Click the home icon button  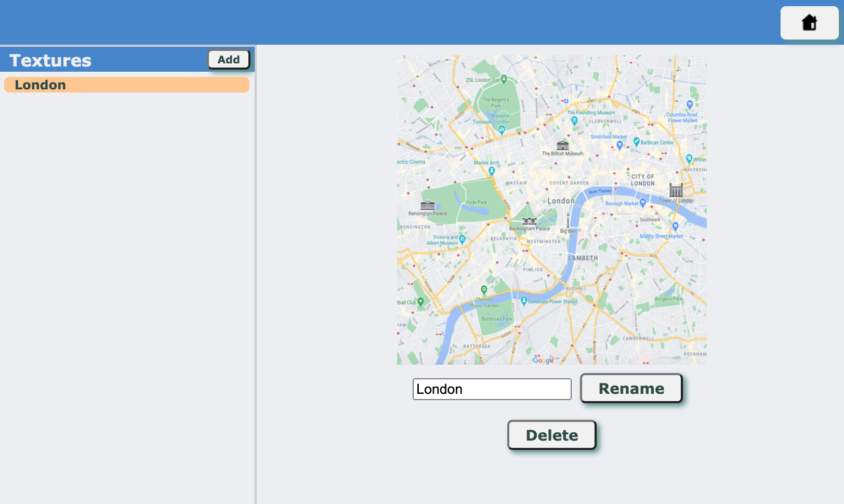(x=809, y=23)
